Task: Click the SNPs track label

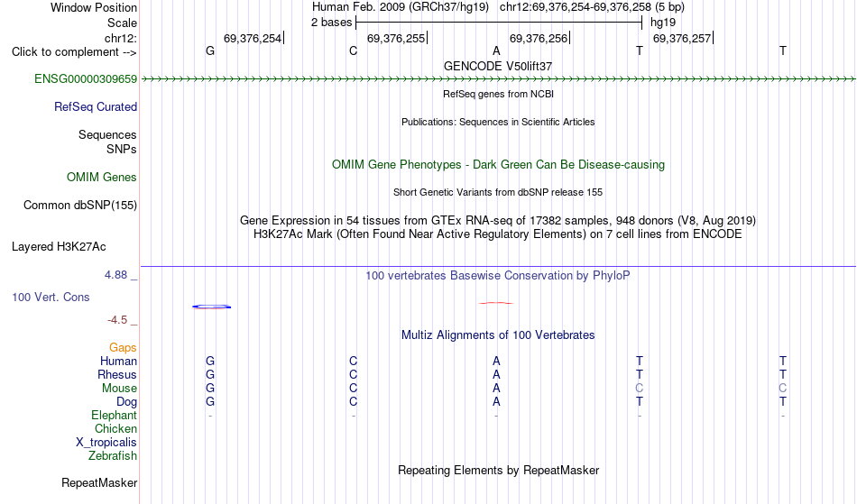Action: tap(122, 149)
